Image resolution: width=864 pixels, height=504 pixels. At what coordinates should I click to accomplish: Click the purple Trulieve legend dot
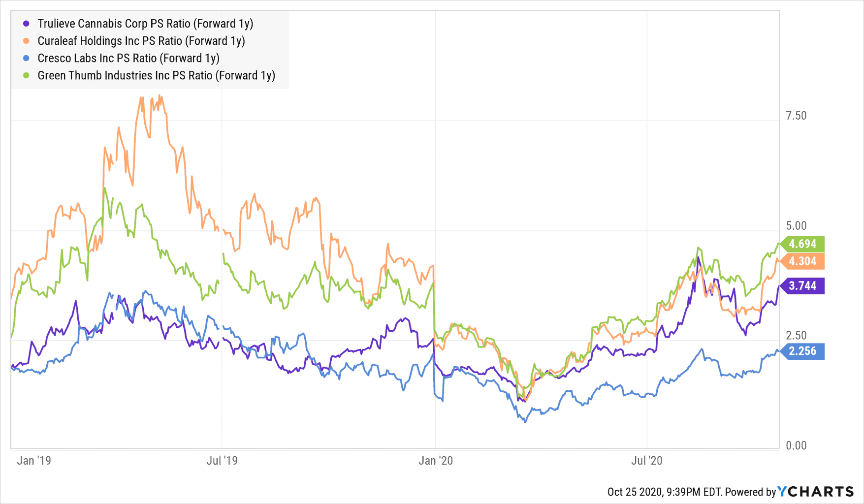coord(27,24)
